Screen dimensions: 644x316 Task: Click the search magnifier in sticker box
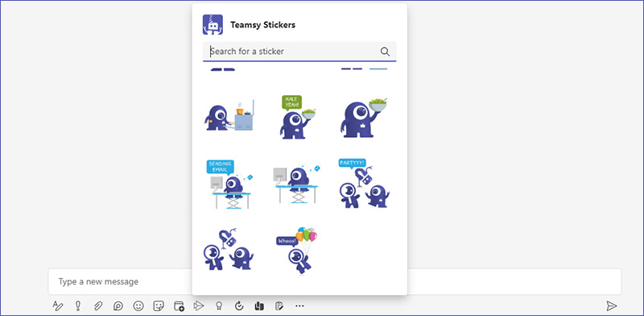tap(385, 52)
